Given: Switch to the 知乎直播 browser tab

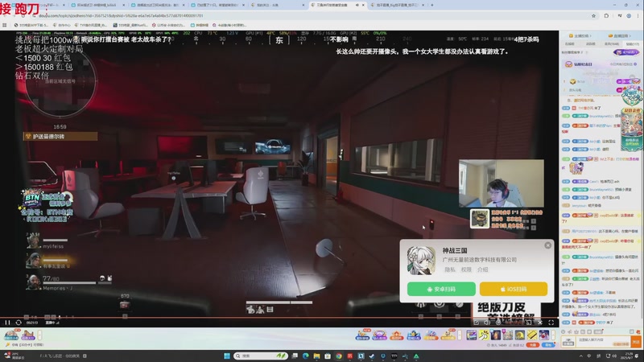Looking at the screenshot, I should (396, 5).
